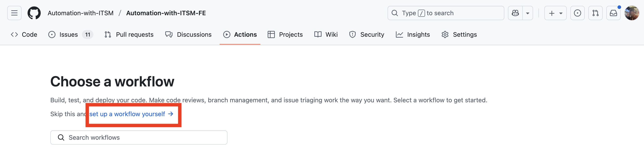Open the user profile avatar menu
This screenshot has width=644, height=150.
[631, 13]
